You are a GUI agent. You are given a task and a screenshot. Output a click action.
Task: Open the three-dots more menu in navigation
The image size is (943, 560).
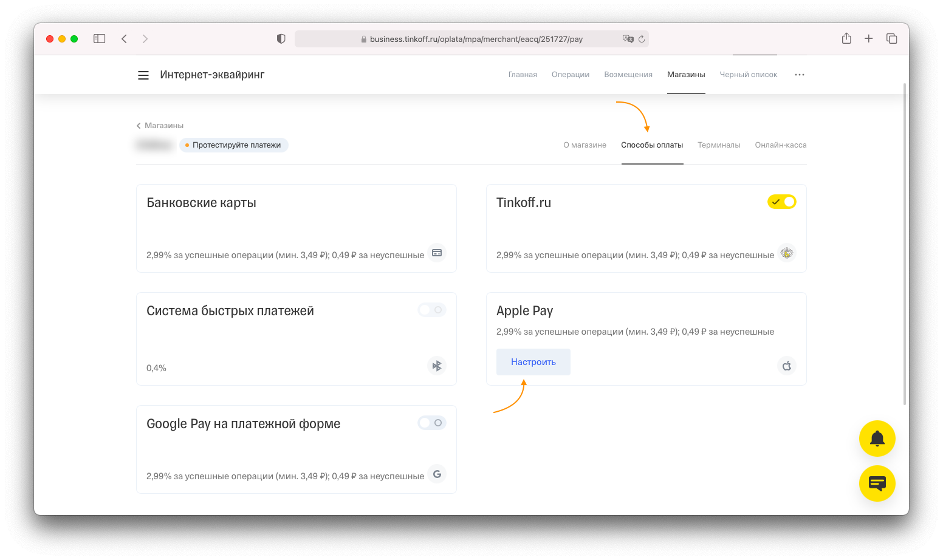coord(800,75)
